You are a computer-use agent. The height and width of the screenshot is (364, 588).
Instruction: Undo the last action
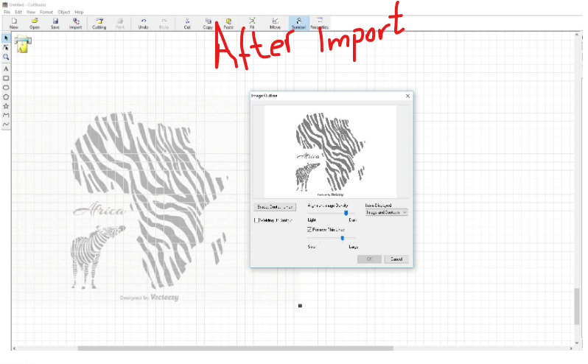pyautogui.click(x=143, y=24)
